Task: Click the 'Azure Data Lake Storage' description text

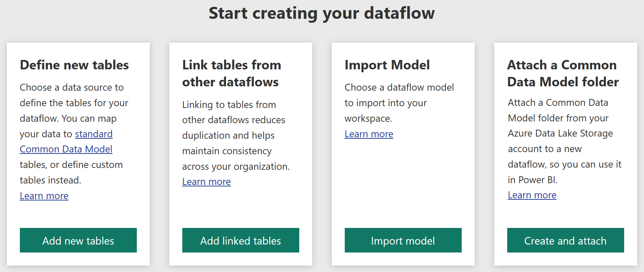Action: pyautogui.click(x=560, y=133)
